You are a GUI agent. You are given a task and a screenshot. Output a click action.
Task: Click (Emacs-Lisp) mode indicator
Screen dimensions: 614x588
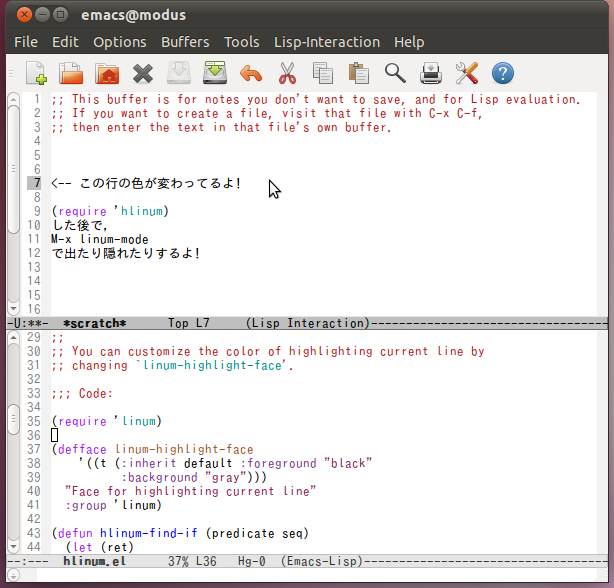tap(322, 561)
